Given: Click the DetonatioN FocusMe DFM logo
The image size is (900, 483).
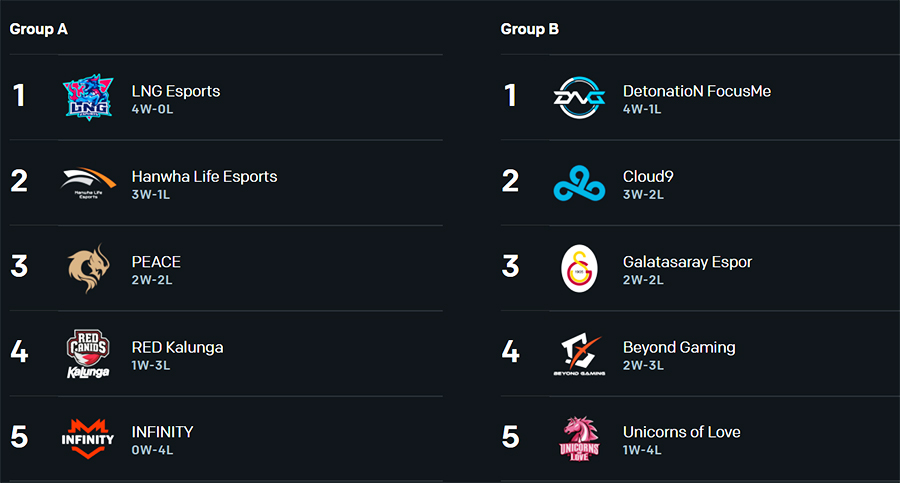Looking at the screenshot, I should (x=579, y=98).
